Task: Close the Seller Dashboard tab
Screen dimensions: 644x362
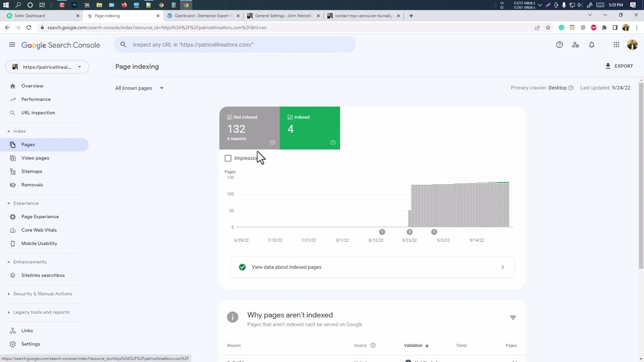Action: (x=77, y=16)
